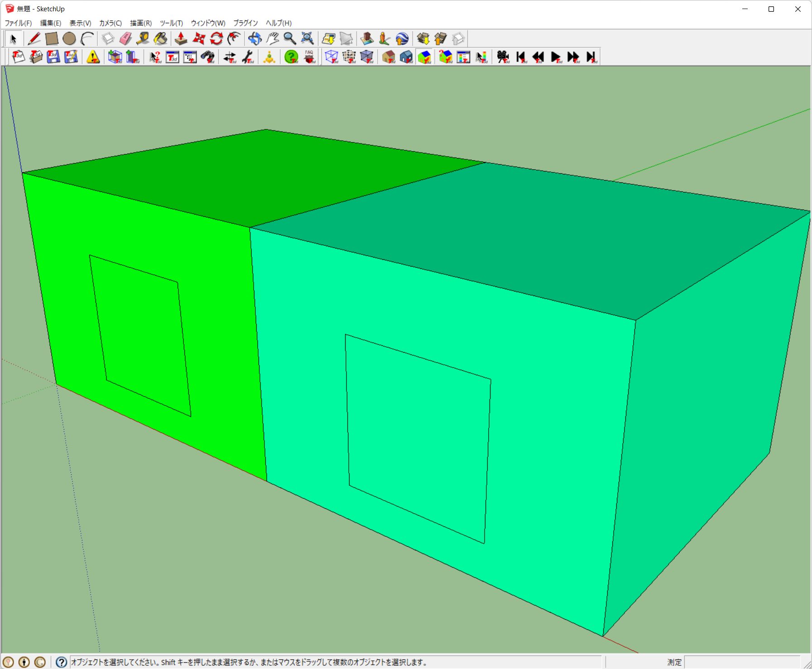Open the カメラ(C) menu
This screenshot has width=812, height=669.
point(111,23)
